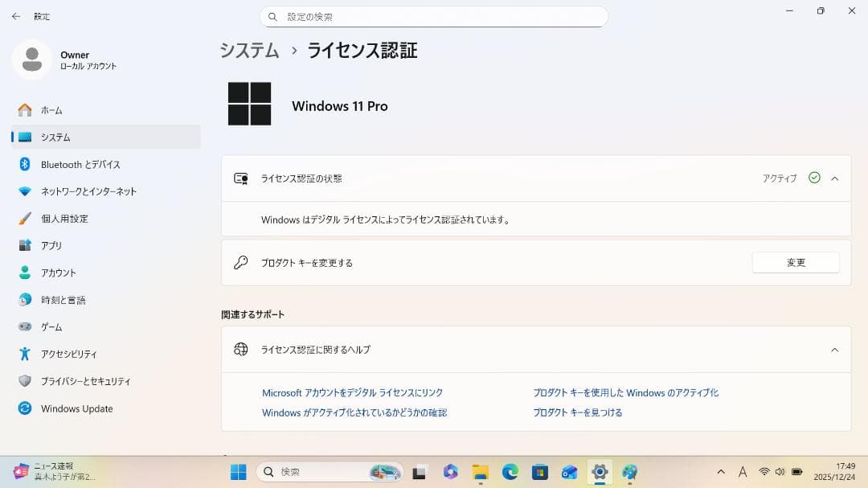Open プロダクト キーを使用した Windows のアクティブ化 link

click(625, 392)
